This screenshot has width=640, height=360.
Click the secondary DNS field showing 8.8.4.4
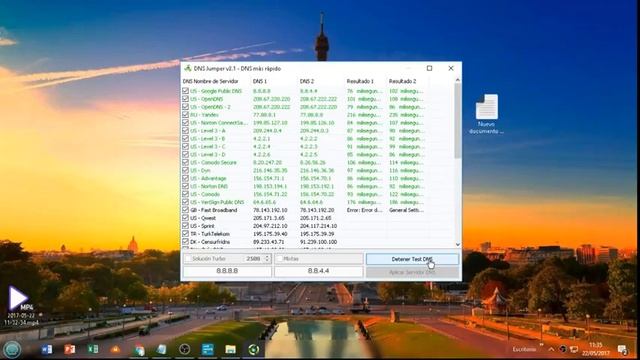pos(318,271)
